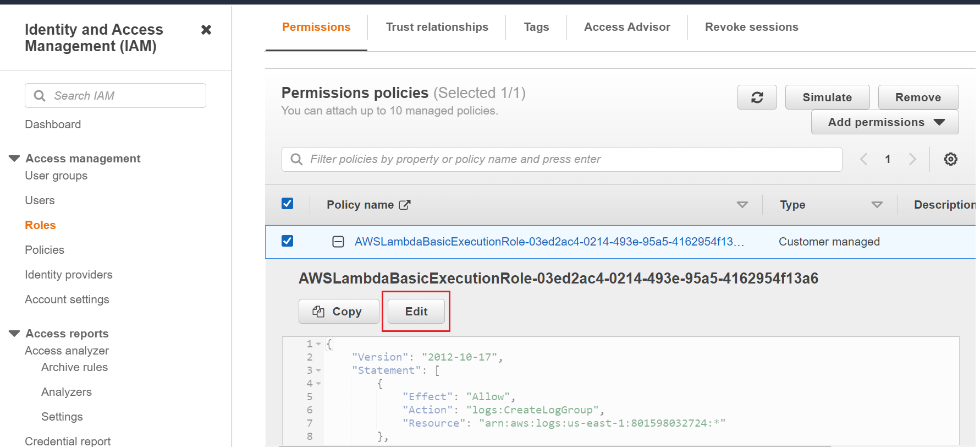The image size is (980, 447).
Task: Sort by Type column arrow
Action: coord(877,205)
